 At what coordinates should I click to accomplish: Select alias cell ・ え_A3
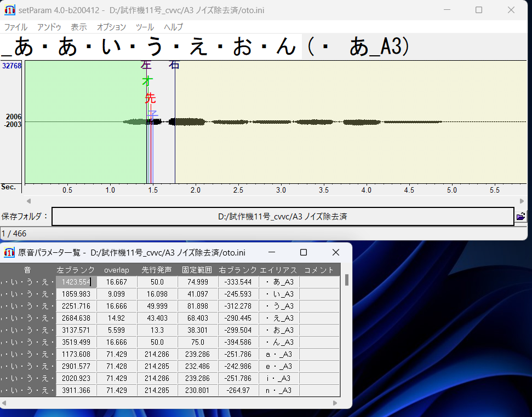click(x=279, y=318)
